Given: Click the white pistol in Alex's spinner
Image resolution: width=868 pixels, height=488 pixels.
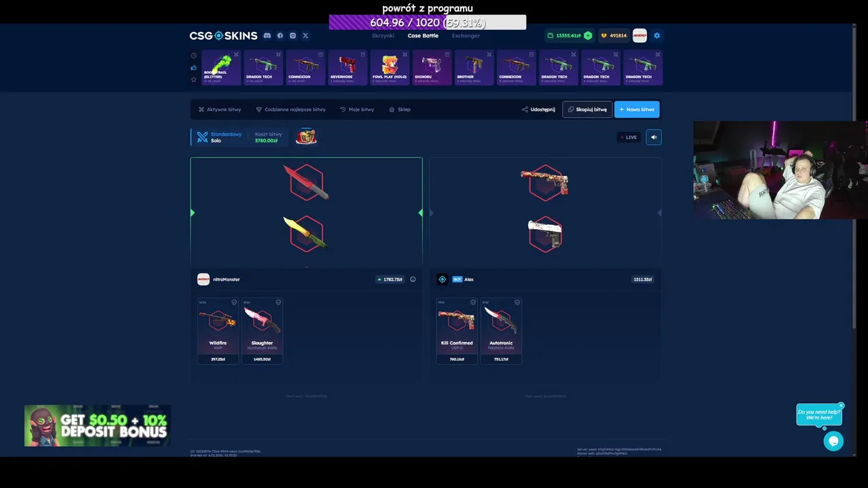Looking at the screenshot, I should point(545,235).
